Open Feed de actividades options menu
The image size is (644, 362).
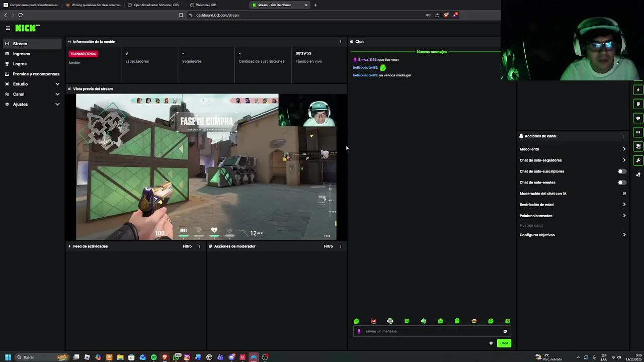(200, 246)
